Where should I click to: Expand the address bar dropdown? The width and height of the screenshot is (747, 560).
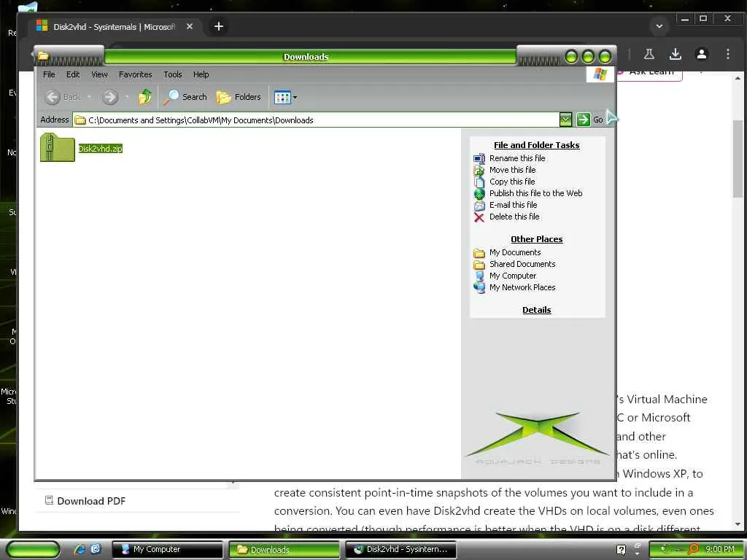pos(565,120)
